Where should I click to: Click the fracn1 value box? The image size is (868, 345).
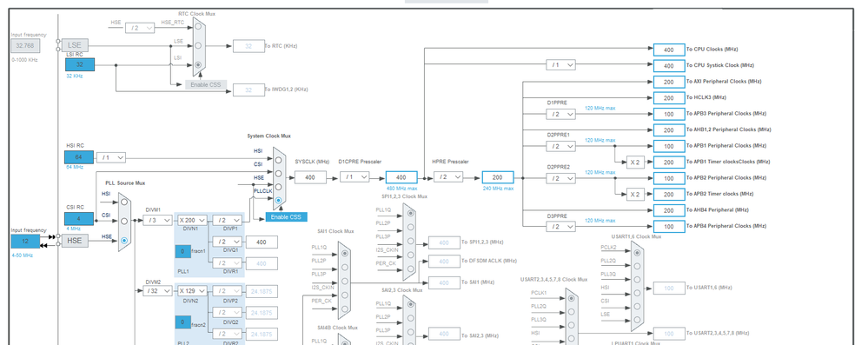tap(183, 251)
